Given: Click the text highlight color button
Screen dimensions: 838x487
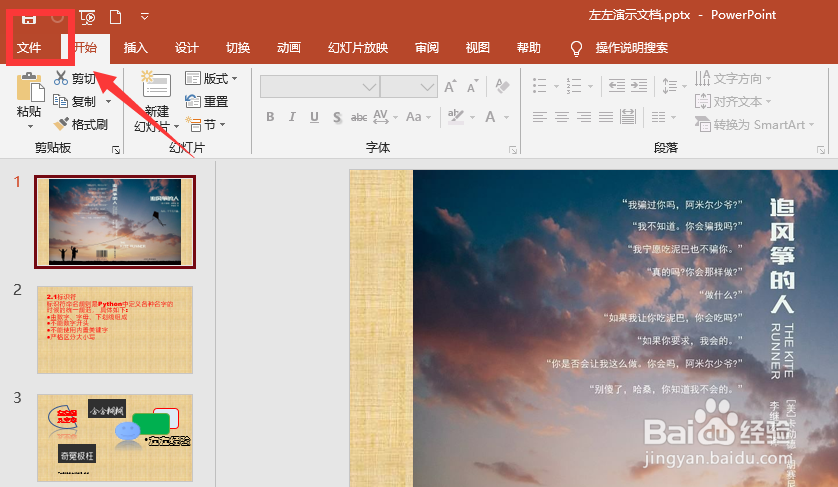Looking at the screenshot, I should click(455, 117).
